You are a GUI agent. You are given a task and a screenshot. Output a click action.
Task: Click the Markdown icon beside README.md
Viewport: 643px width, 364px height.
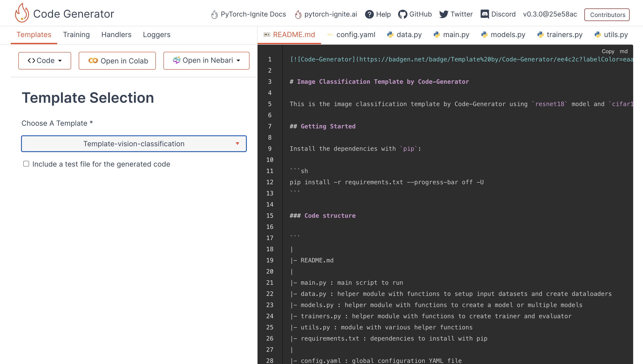[267, 35]
